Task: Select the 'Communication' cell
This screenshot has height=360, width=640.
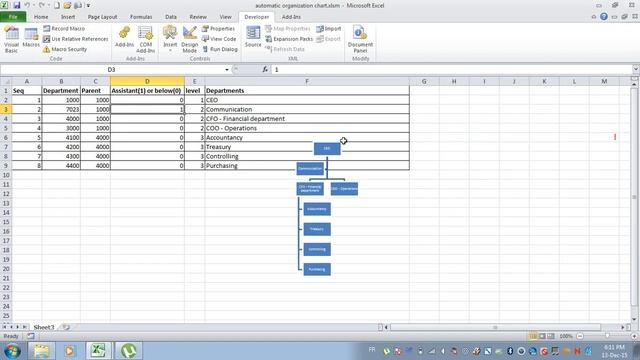Action: 307,109
